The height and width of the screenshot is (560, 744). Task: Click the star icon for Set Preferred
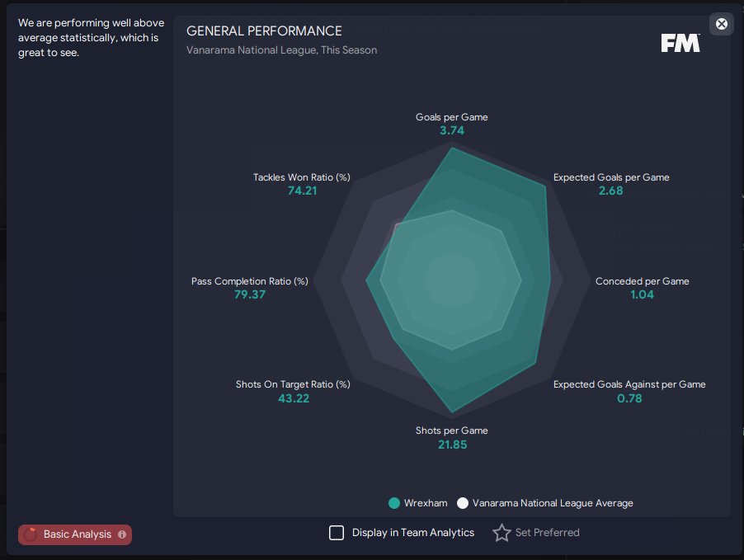pyautogui.click(x=501, y=533)
